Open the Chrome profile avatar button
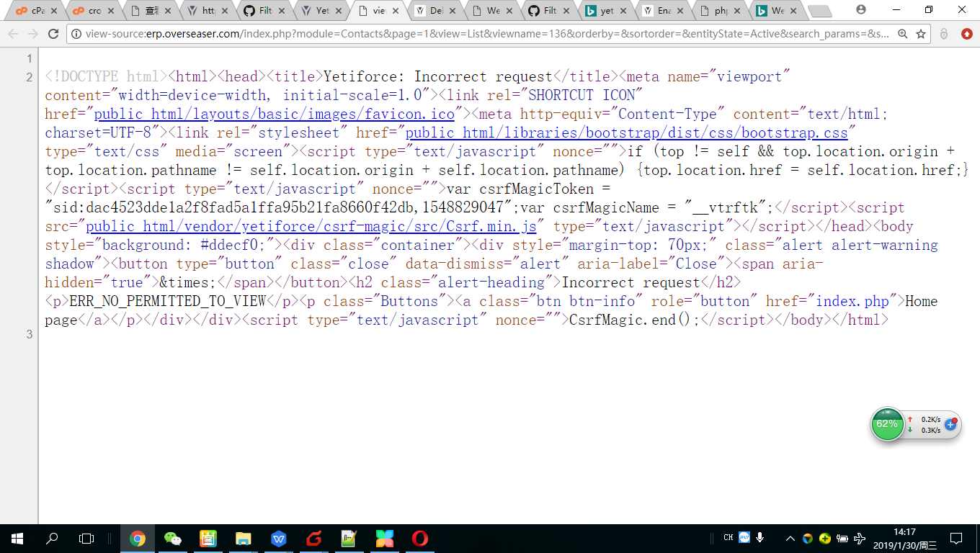 860,9
